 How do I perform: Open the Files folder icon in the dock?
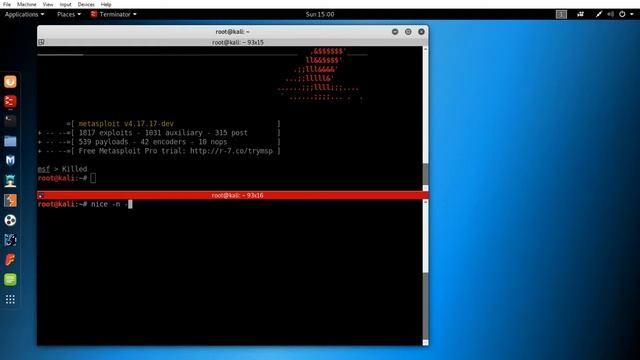pyautogui.click(x=10, y=141)
